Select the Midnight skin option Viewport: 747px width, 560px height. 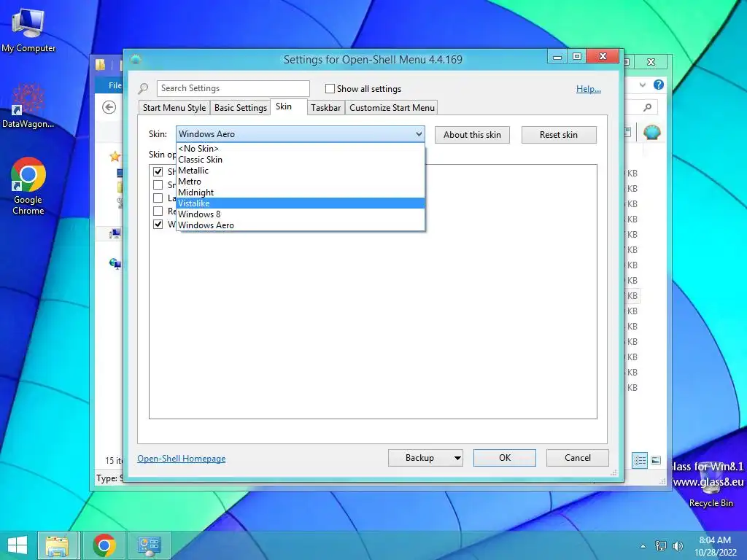[x=300, y=192]
